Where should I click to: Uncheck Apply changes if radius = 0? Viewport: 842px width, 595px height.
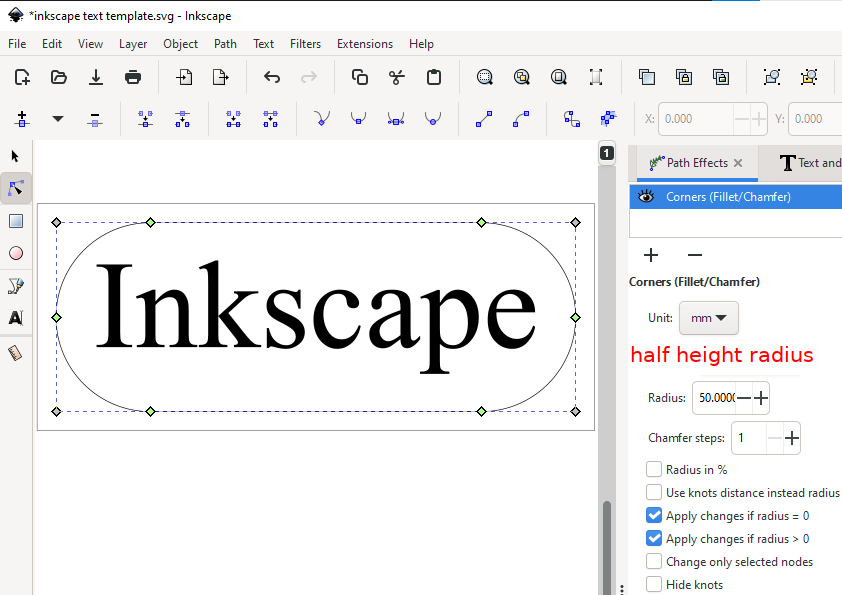click(x=654, y=516)
